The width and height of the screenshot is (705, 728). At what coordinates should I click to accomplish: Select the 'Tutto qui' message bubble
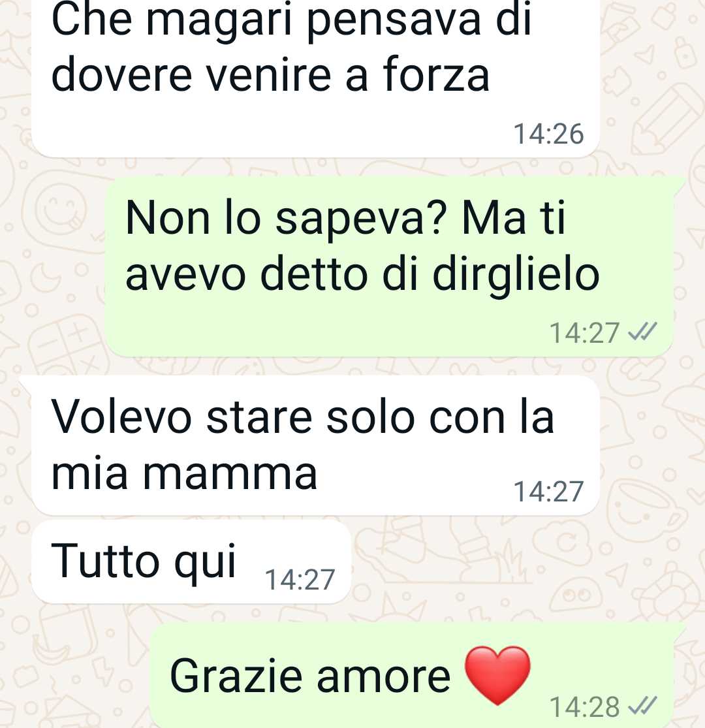pos(191,562)
